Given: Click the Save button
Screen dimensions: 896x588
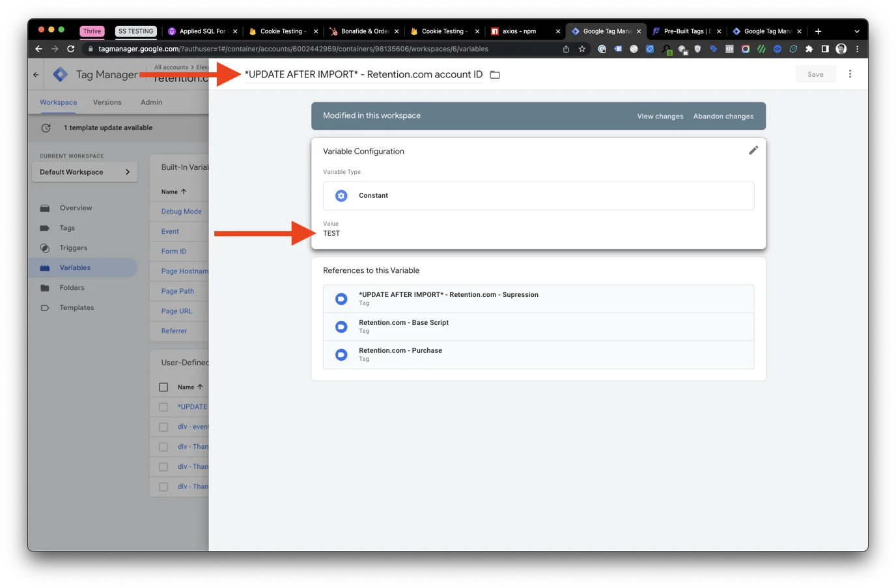Looking at the screenshot, I should pyautogui.click(x=815, y=74).
